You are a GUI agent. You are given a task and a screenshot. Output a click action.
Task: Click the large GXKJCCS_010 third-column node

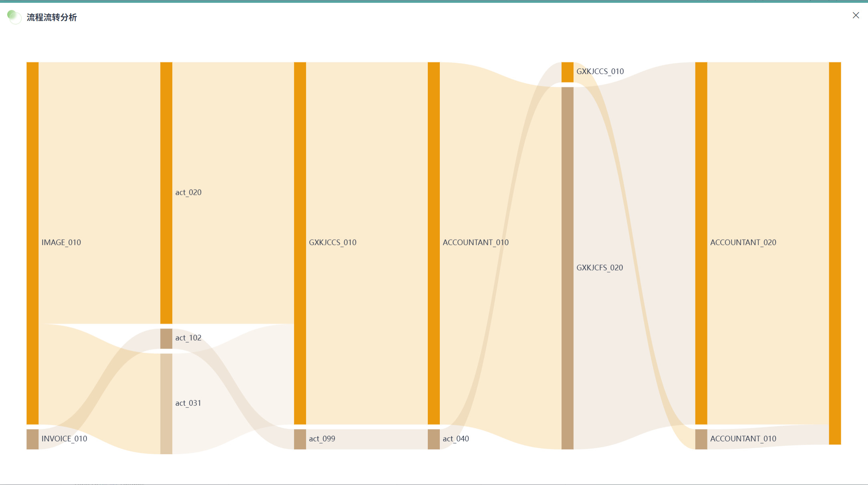click(x=300, y=242)
